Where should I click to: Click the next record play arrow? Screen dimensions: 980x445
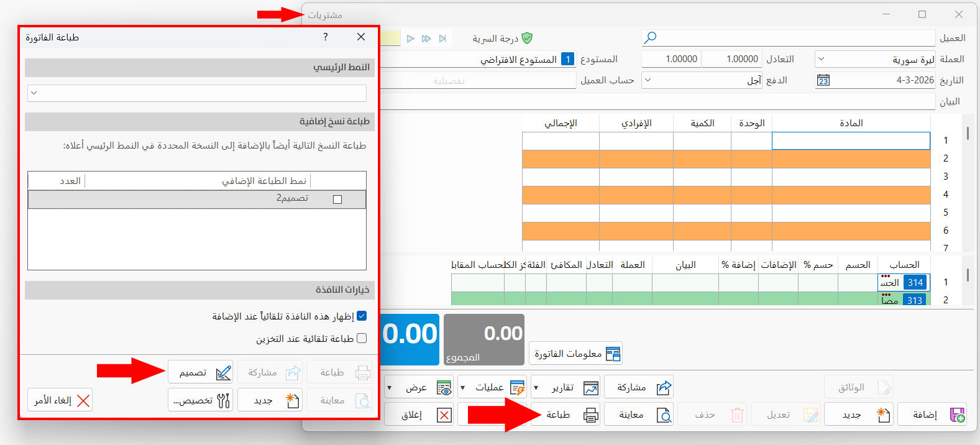[411, 39]
